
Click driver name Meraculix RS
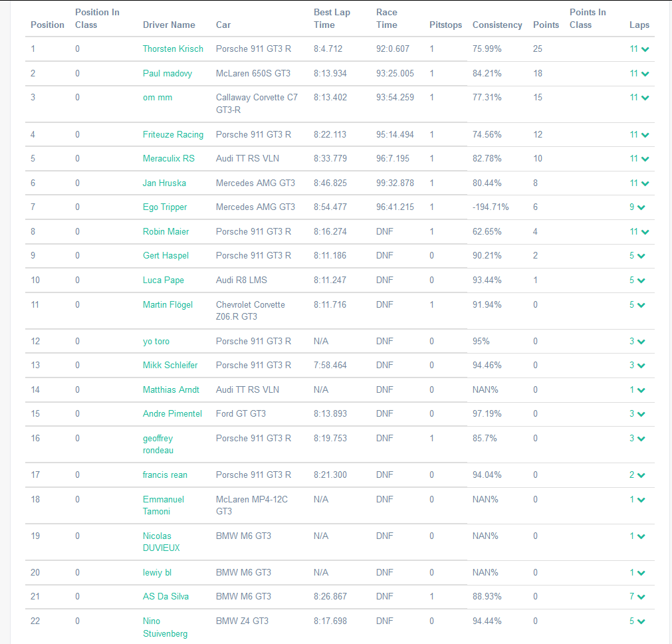tap(169, 159)
